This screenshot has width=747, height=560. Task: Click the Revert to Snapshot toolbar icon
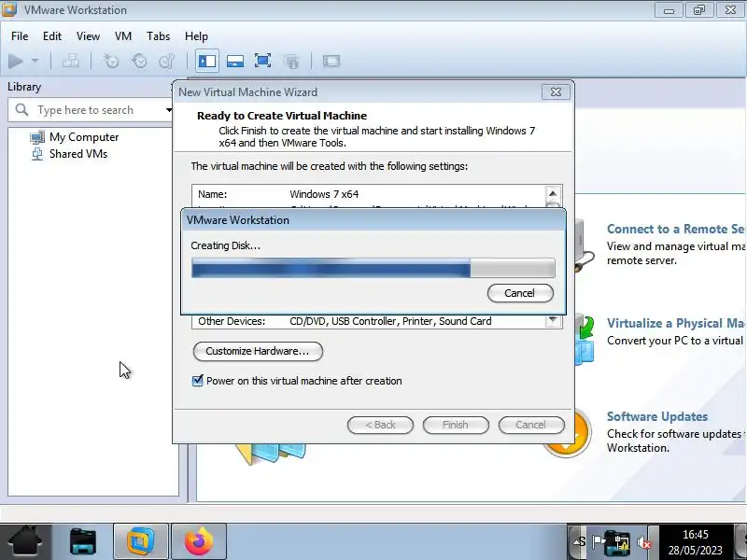pos(139,61)
